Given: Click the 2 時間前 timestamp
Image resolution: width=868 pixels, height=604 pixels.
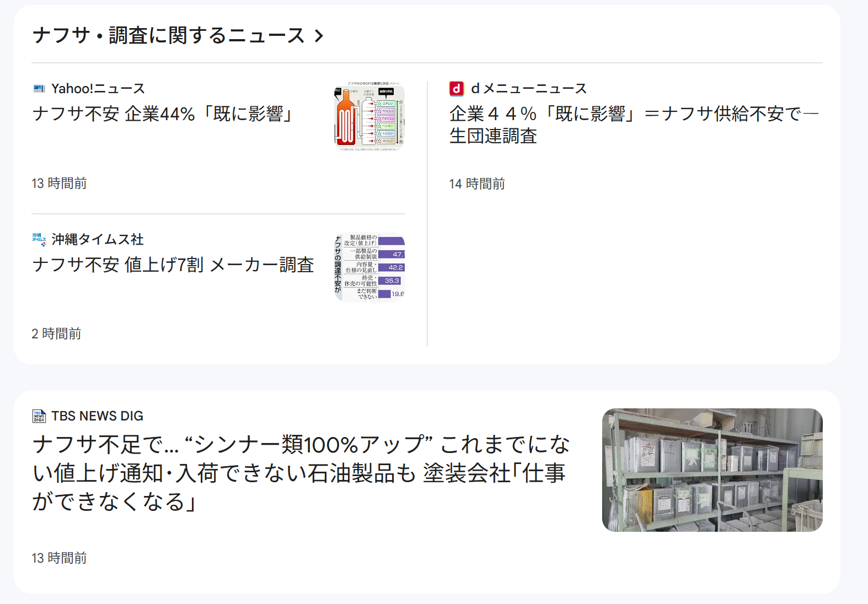Looking at the screenshot, I should (56, 334).
